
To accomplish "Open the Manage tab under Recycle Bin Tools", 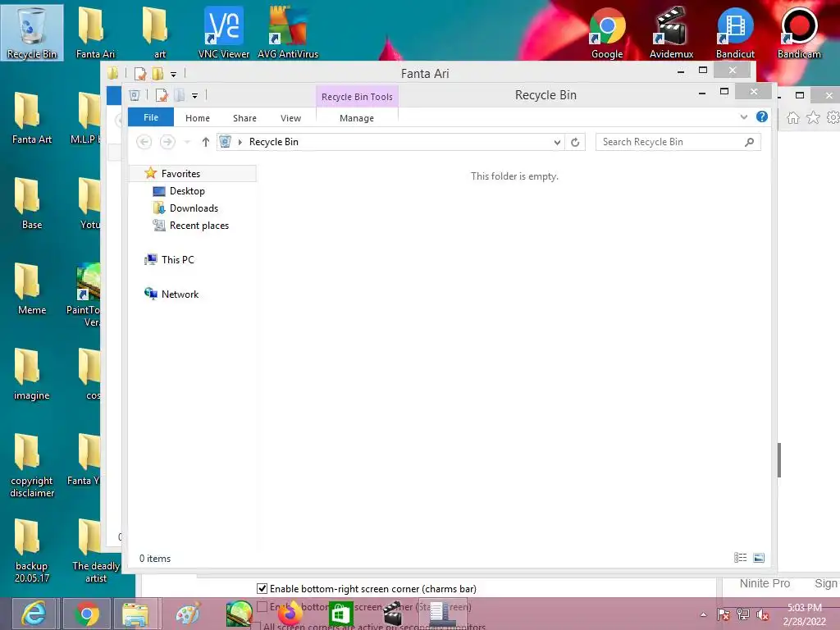I will pos(357,118).
